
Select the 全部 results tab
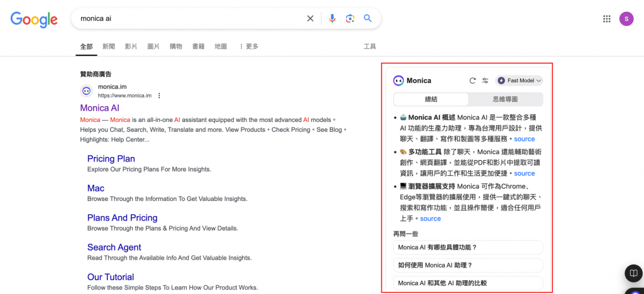[x=86, y=46]
